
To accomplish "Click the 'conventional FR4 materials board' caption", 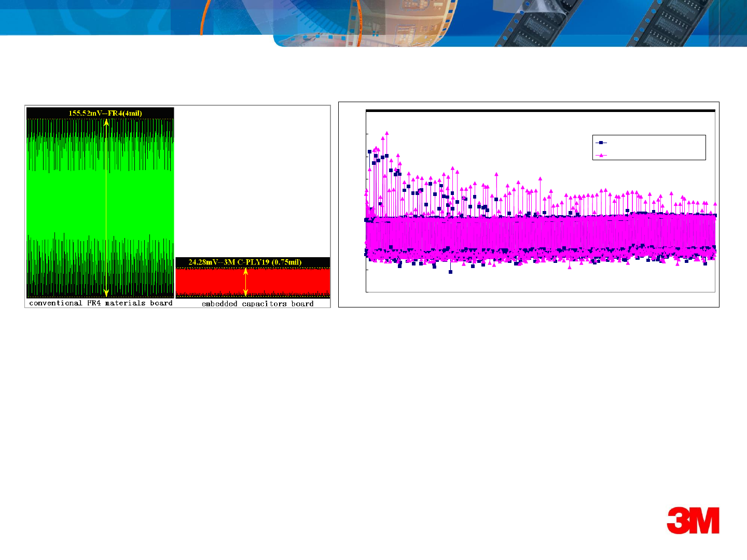I will coord(101,303).
